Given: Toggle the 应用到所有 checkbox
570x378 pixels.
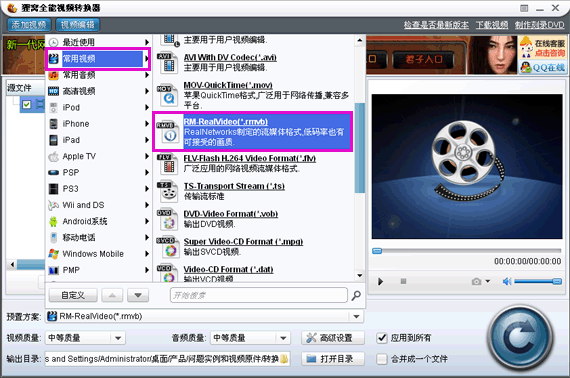Looking at the screenshot, I should [382, 338].
